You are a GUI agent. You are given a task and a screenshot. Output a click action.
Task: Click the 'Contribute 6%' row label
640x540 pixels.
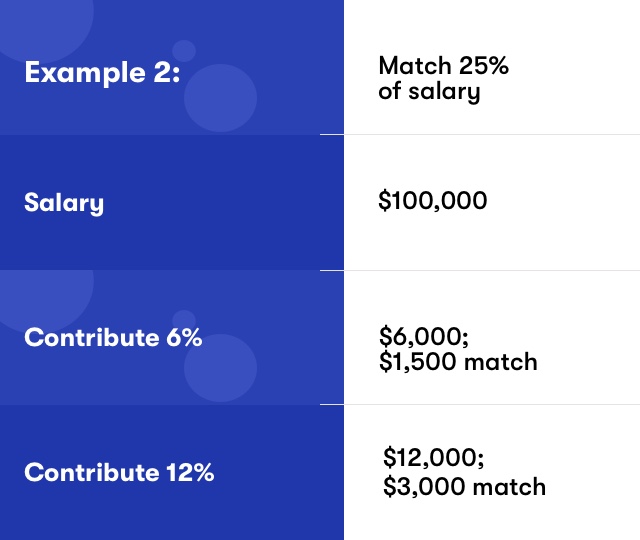coord(113,338)
